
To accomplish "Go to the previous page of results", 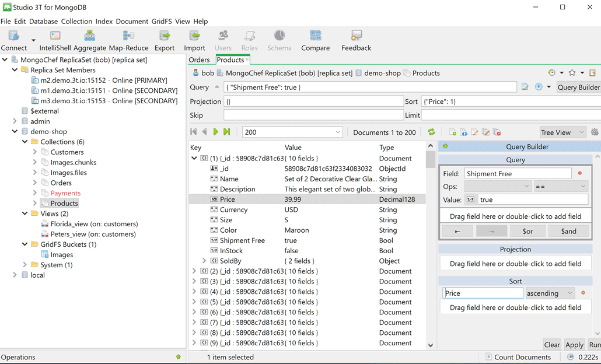I will tap(204, 132).
